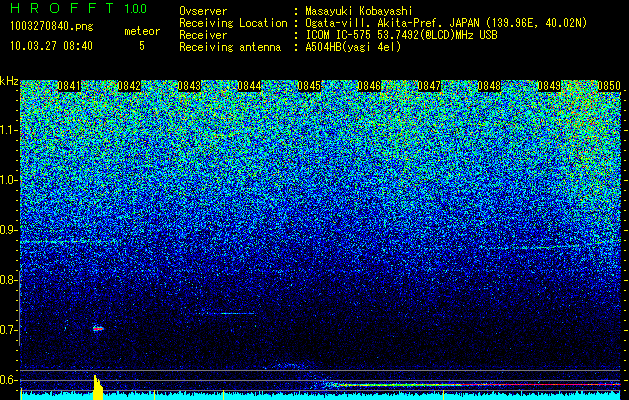Click the 0844 time marker
The height and width of the screenshot is (400, 629).
[249, 86]
